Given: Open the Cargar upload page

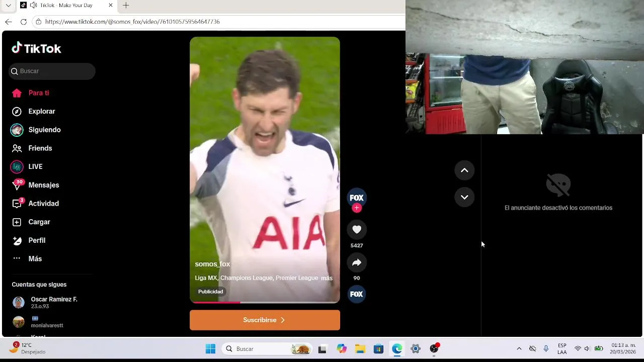Looking at the screenshot, I should tap(31, 222).
